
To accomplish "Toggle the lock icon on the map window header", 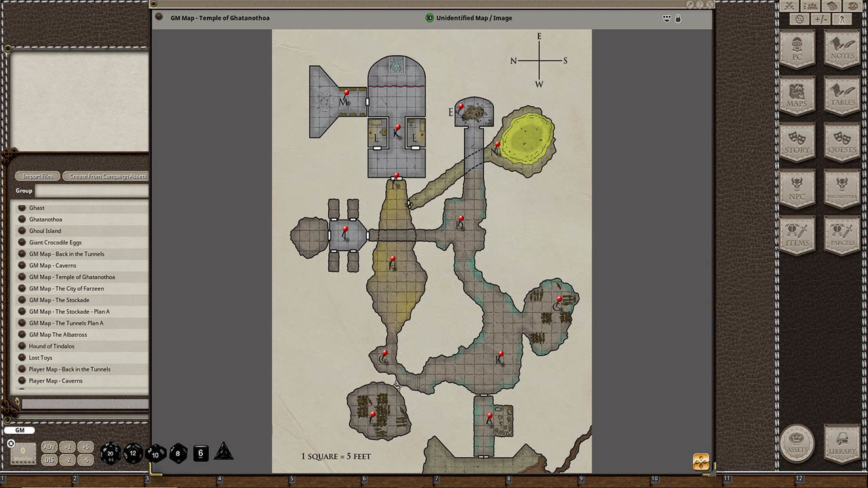I will click(x=677, y=18).
